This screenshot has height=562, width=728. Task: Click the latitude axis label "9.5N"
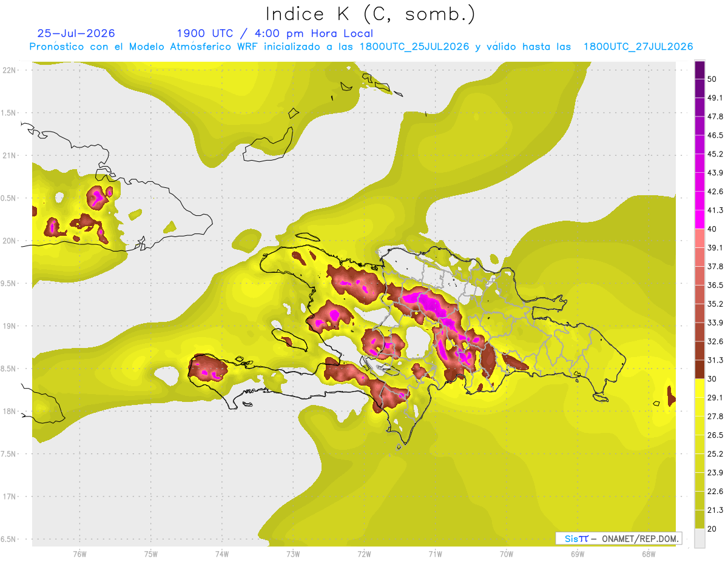point(9,284)
